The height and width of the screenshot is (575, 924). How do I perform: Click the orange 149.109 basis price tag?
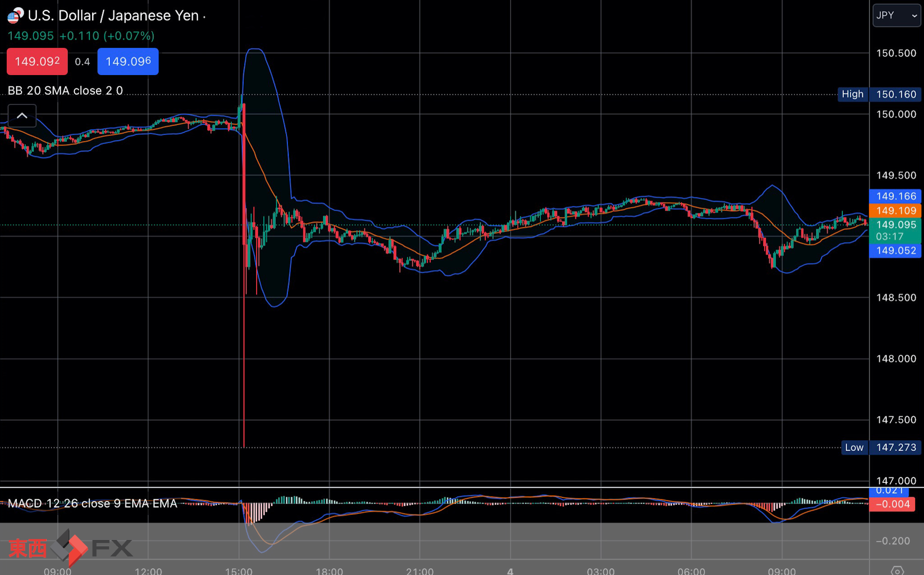[895, 210]
